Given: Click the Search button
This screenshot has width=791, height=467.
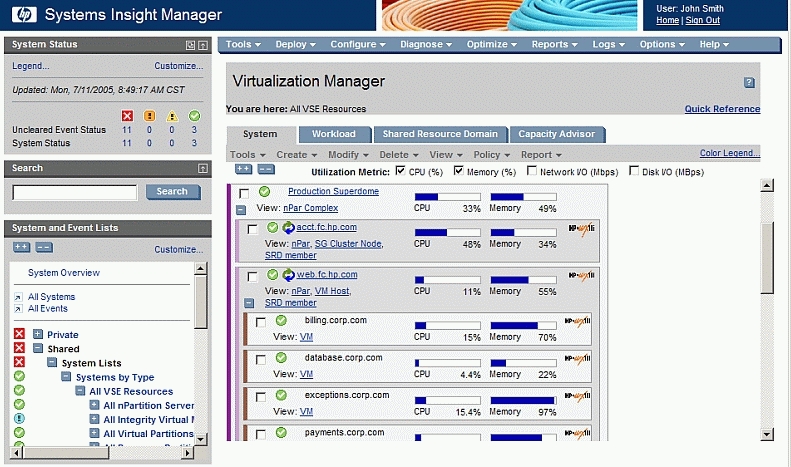Looking at the screenshot, I should 172,192.
